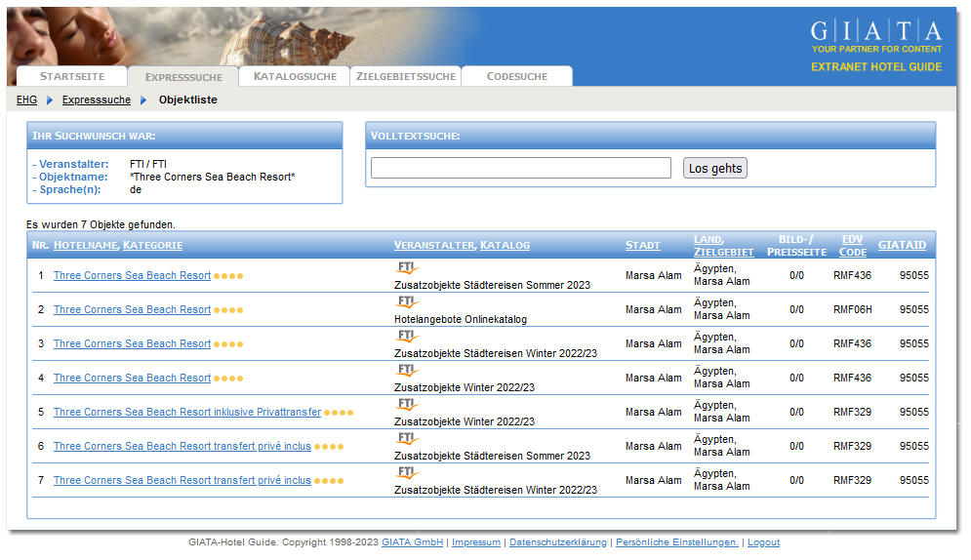Click Zusatzobjekte Städtereisen Winter 2022/23 in row 3
This screenshot has height=560, width=971.
pyautogui.click(x=496, y=353)
